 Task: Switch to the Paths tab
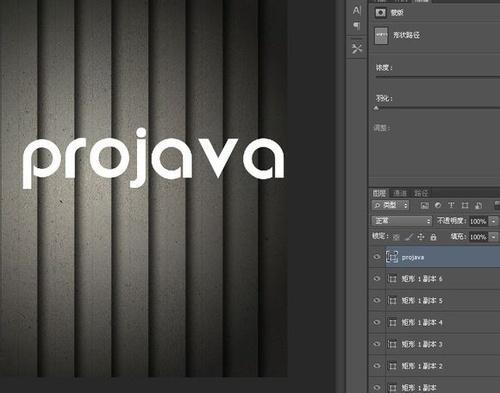point(421,193)
